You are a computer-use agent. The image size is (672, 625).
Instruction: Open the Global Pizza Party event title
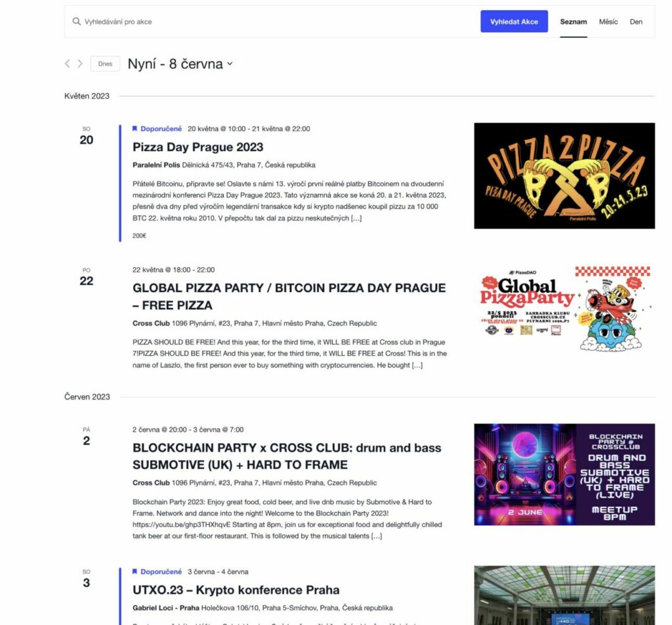point(289,296)
